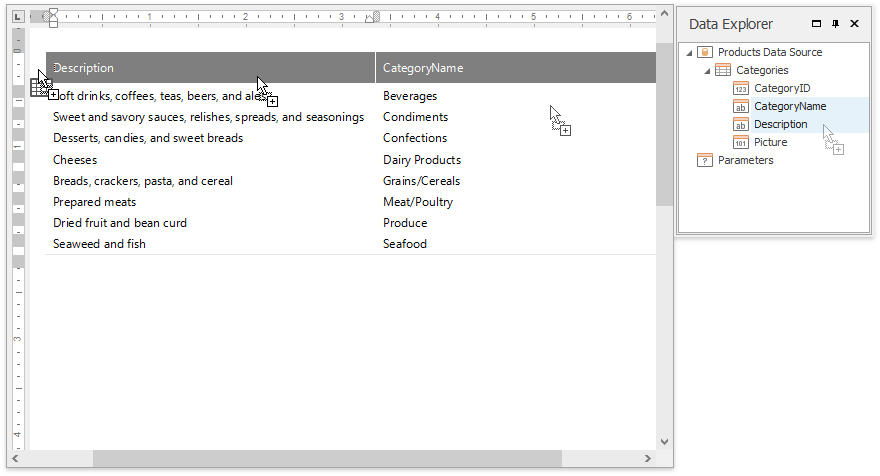The width and height of the screenshot is (880, 476).
Task: Click the tab alignment selector on ruler corner
Action: click(x=18, y=16)
